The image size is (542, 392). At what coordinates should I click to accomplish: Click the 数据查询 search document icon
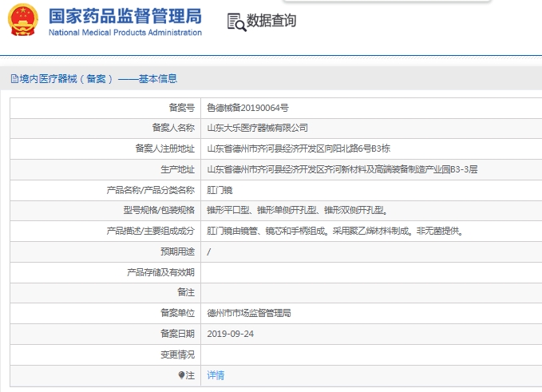pyautogui.click(x=236, y=22)
